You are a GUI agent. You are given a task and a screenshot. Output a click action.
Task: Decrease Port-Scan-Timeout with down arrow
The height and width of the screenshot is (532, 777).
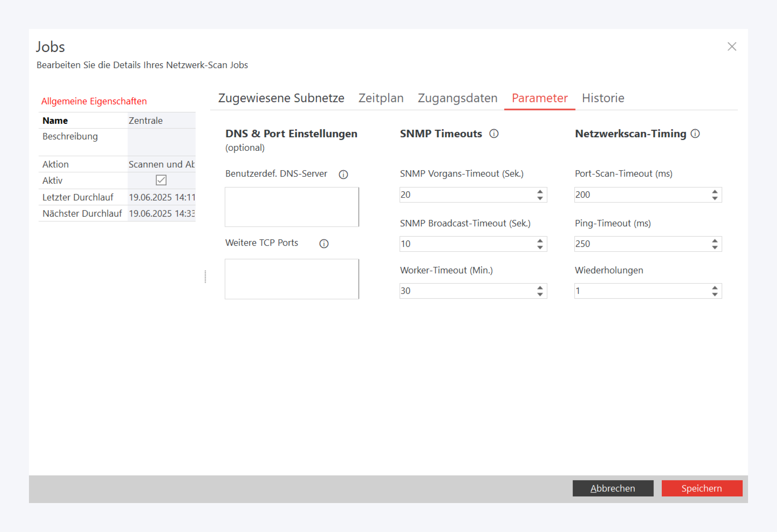point(715,198)
